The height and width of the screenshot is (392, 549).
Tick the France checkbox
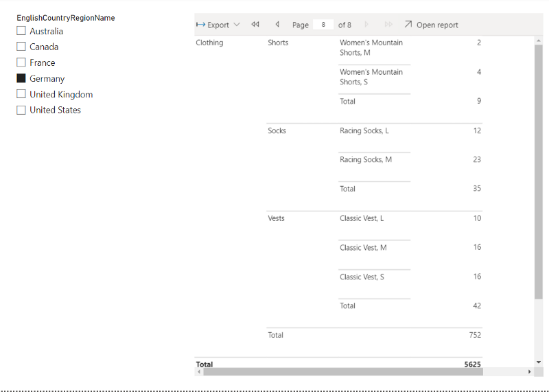[x=21, y=62]
